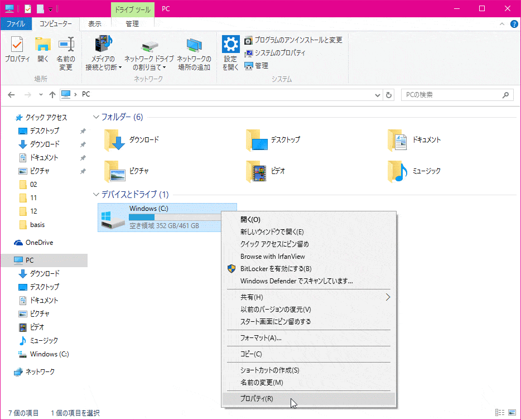Select ミュージック in navigation pane
The image size is (521, 420).
pyautogui.click(x=38, y=341)
